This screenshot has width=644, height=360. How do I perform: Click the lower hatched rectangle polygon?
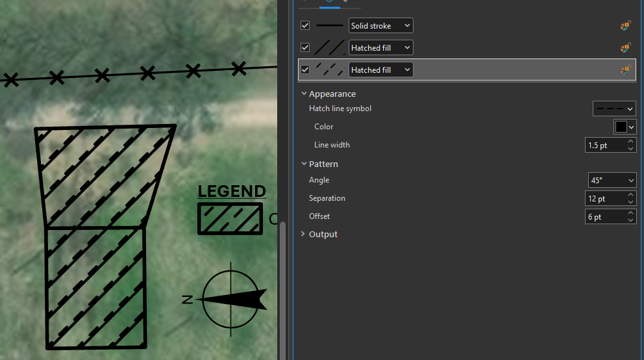pyautogui.click(x=95, y=288)
